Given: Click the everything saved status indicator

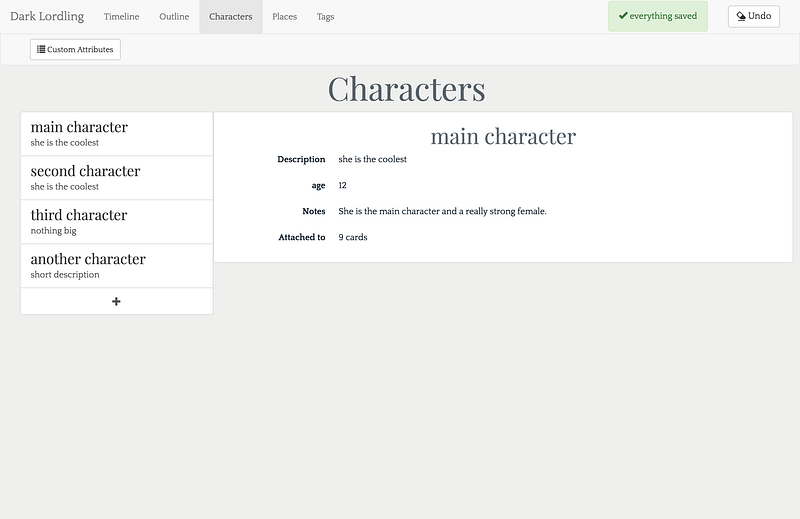Looking at the screenshot, I should (658, 16).
